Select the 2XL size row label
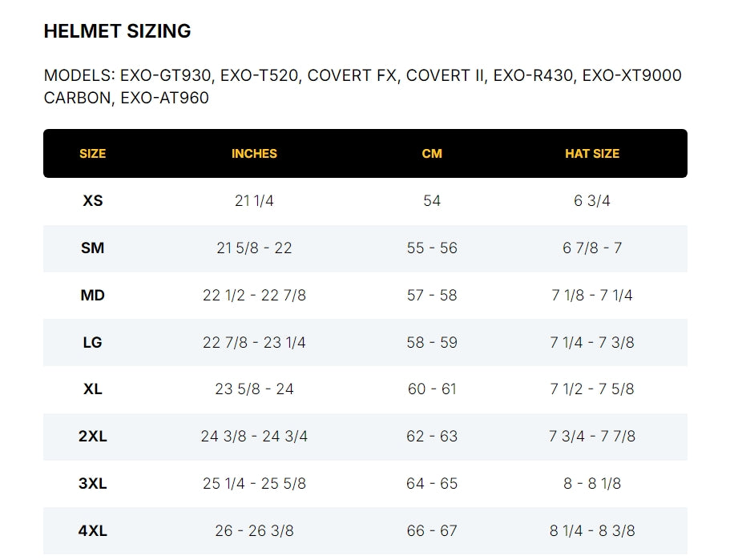Viewport: 734px width, 560px height. click(93, 437)
